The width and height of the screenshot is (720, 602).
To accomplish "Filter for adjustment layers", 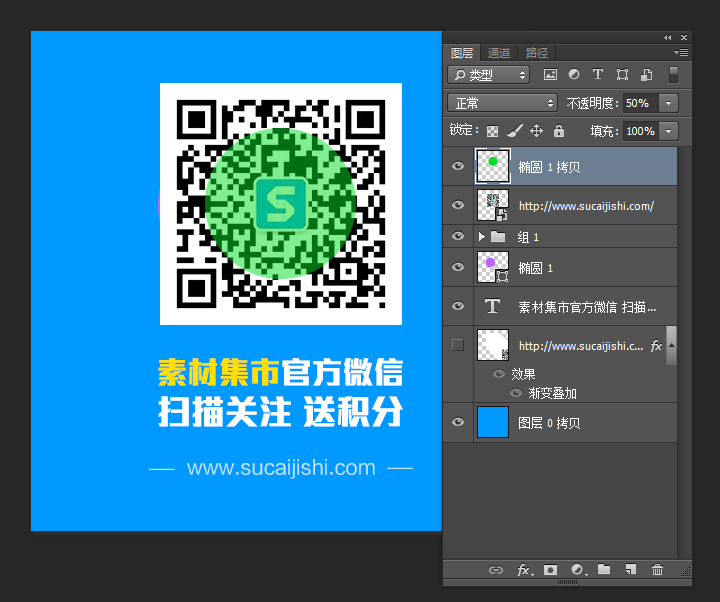I will 574,74.
